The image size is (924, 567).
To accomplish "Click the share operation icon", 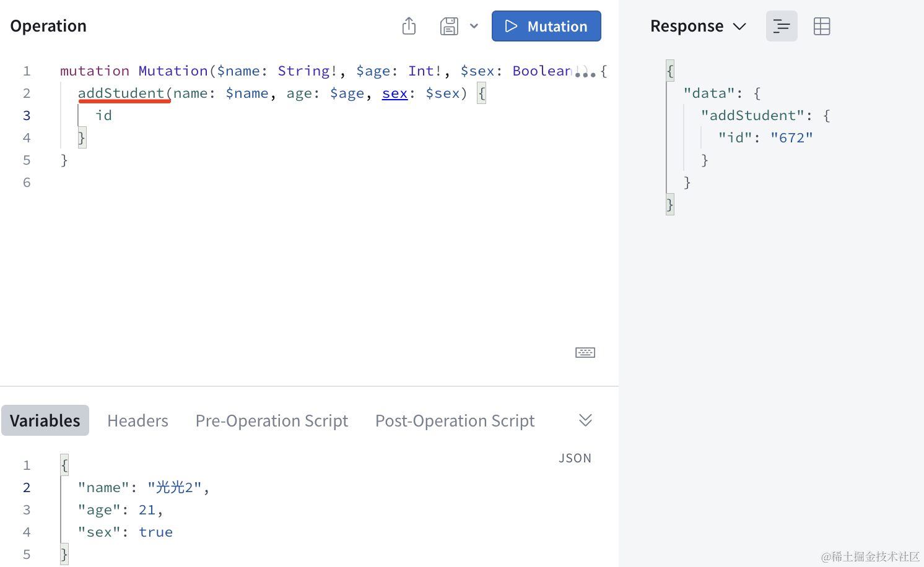I will [x=409, y=26].
